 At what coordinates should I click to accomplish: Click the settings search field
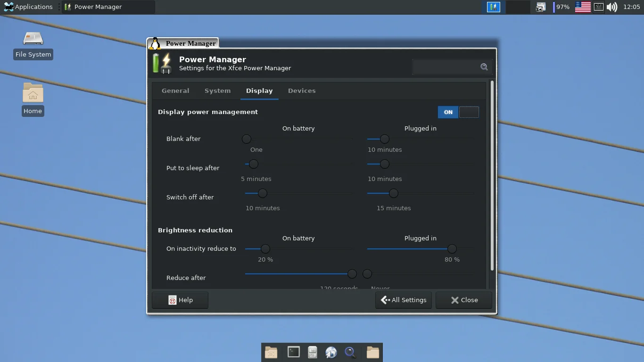click(x=446, y=67)
